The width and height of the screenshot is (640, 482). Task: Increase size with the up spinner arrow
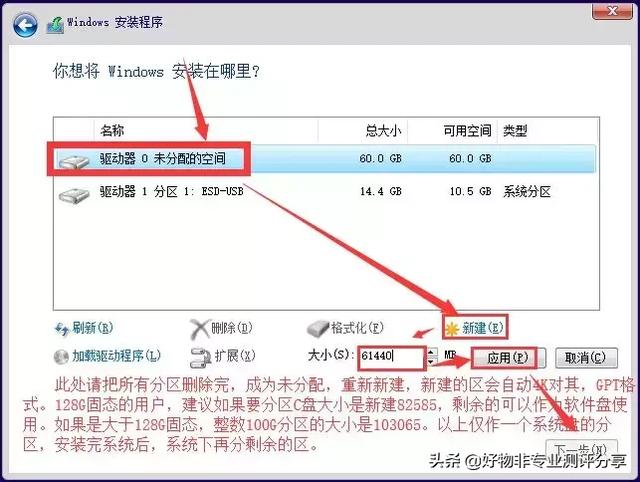(x=431, y=352)
